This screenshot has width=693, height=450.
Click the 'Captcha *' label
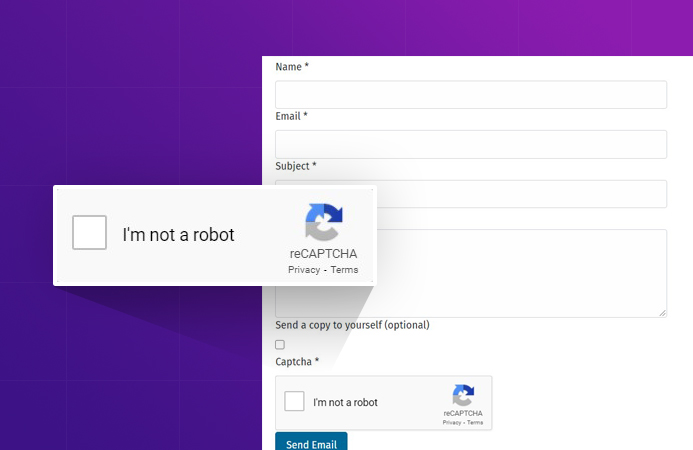click(297, 362)
